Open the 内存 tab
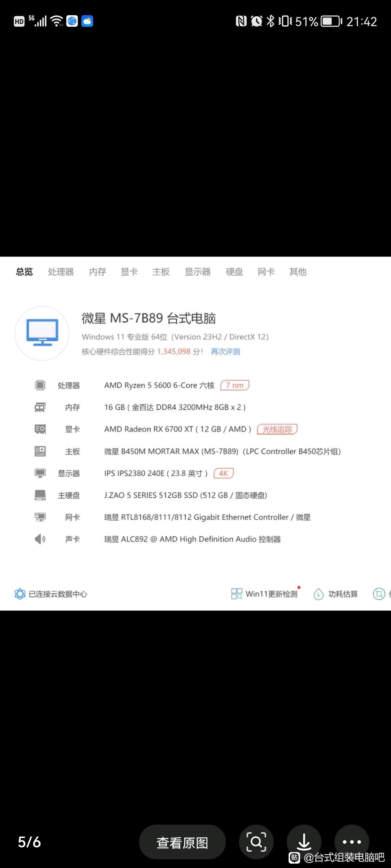This screenshot has height=868, width=391. (98, 272)
